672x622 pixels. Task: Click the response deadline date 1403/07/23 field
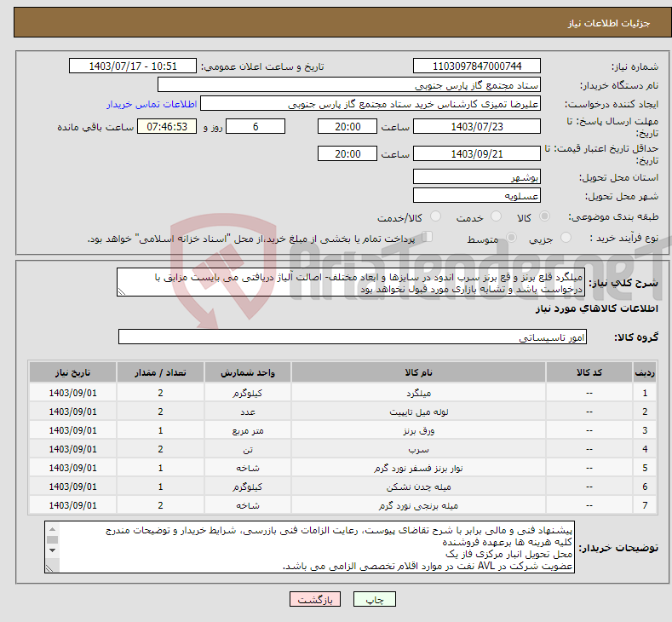[x=477, y=126]
